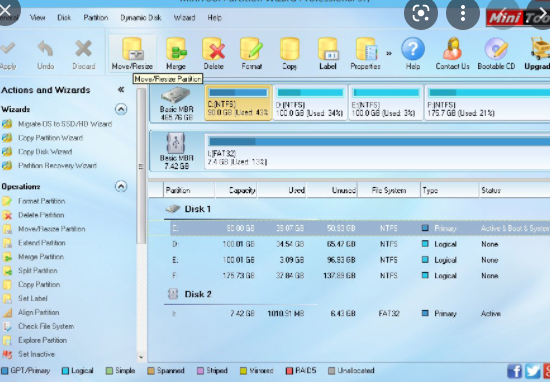Click the sidebar scrollbar down arrow

141,358
